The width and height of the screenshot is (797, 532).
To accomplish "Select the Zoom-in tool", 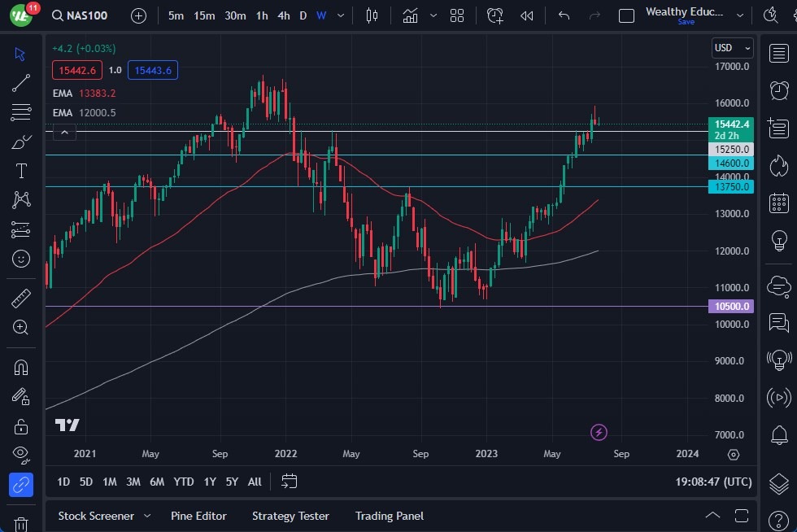I will (x=20, y=327).
